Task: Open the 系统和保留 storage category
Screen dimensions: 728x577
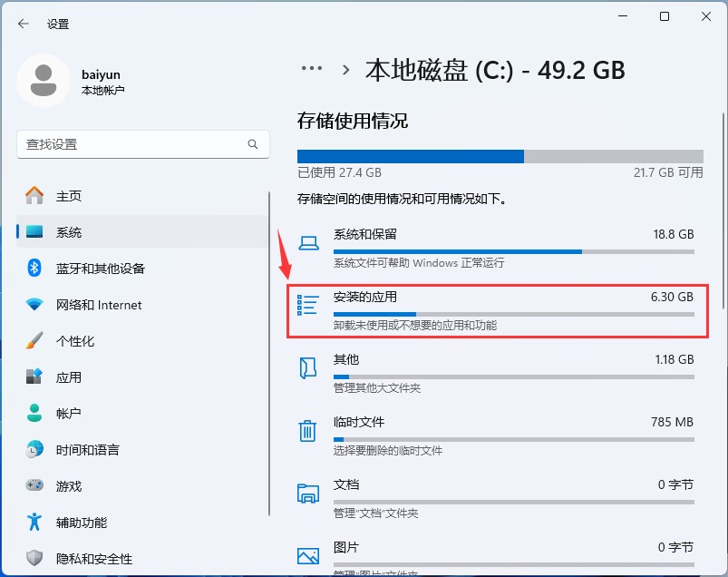Action: (498, 249)
